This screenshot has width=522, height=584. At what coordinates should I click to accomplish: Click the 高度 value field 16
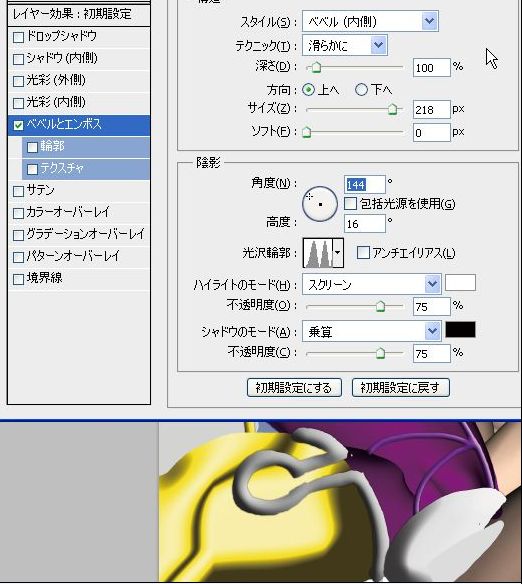tap(365, 224)
